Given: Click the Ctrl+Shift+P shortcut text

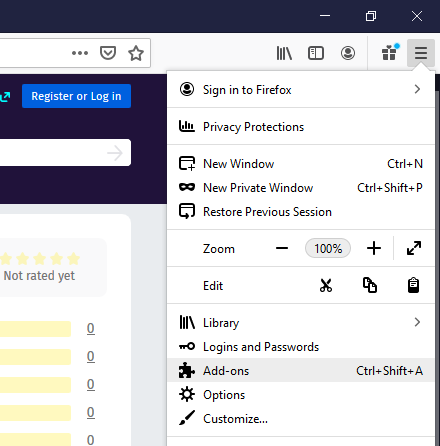Looking at the screenshot, I should pos(390,188).
